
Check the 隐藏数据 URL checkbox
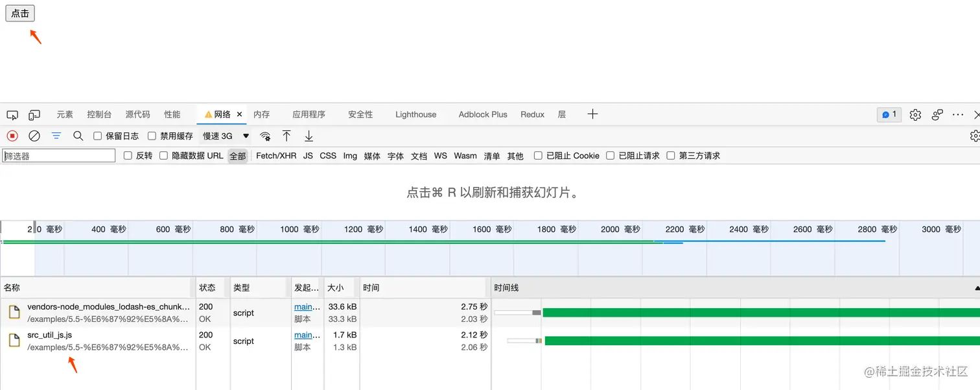click(x=163, y=156)
